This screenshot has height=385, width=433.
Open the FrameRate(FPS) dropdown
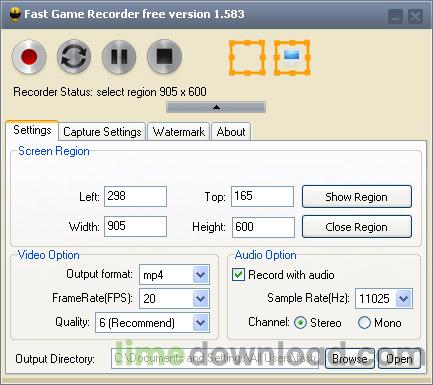[174, 298]
